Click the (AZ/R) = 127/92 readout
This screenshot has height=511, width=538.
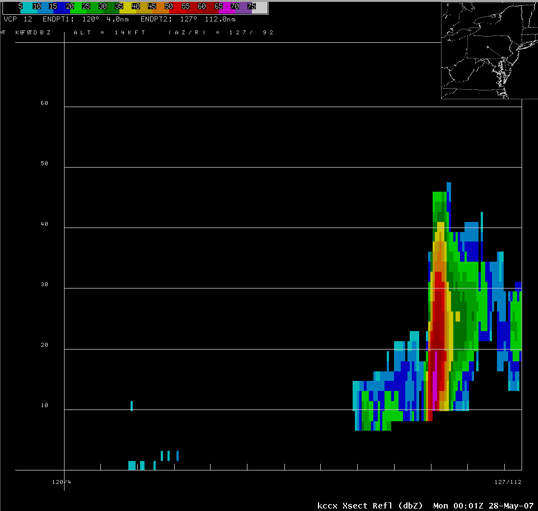point(221,33)
